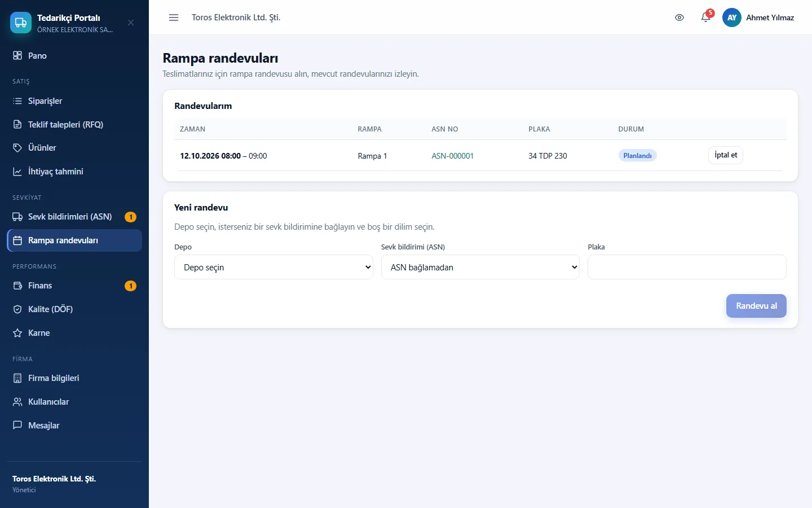812x508 pixels.
Task: Click the Siparişler list icon
Action: click(x=17, y=101)
